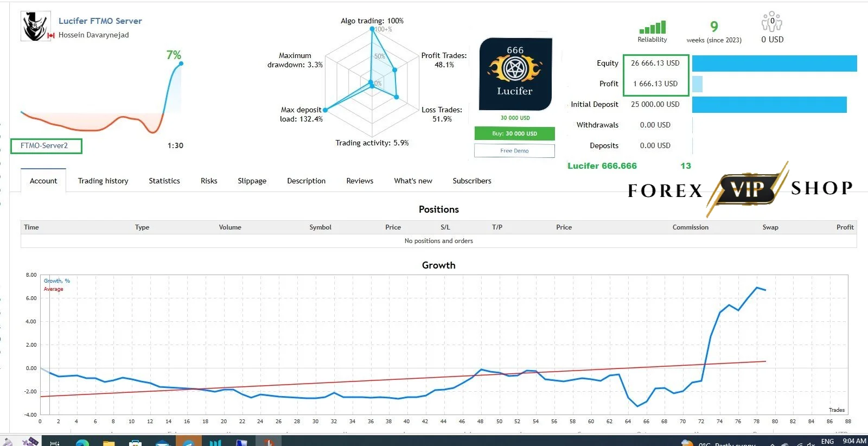Switch to the Account tab
Screen dimensions: 868x446
point(43,181)
